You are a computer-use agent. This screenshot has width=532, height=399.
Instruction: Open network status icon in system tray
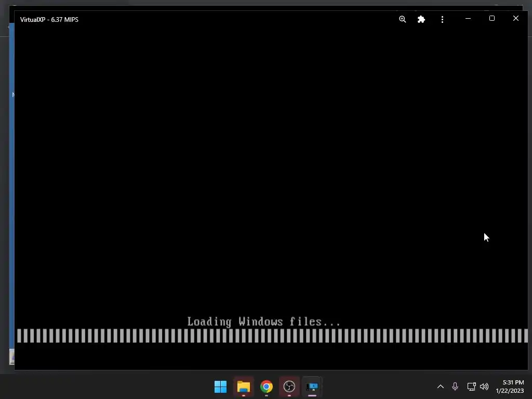click(x=471, y=387)
